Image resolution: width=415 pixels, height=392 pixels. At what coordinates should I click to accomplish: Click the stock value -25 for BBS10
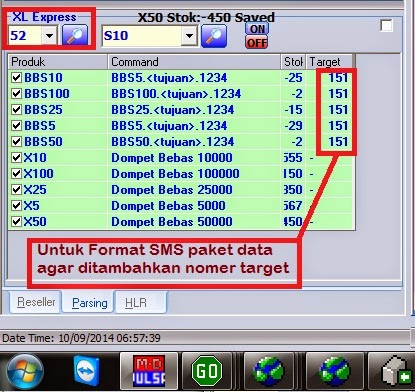(x=294, y=78)
